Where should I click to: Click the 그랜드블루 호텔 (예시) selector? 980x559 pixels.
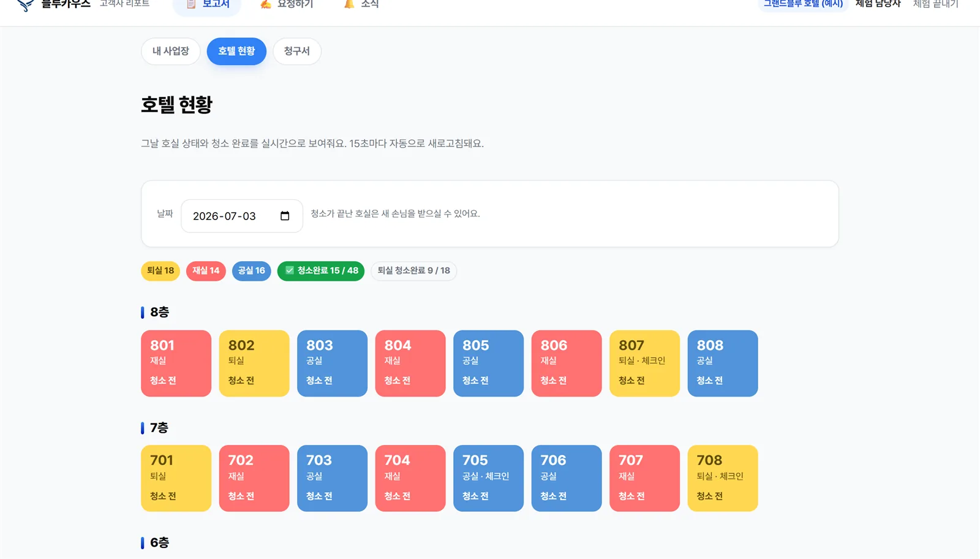pos(803,4)
